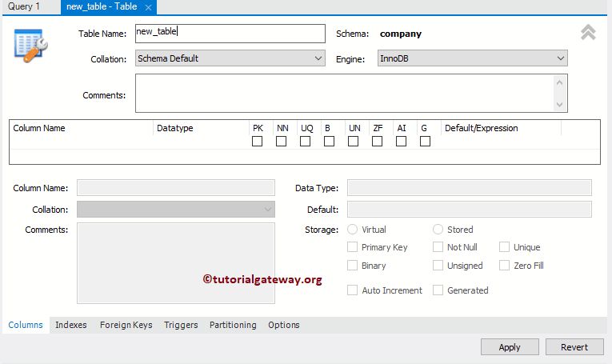Toggle the UQ checkbox in column grid
Screen dimensions: 612x364
click(306, 142)
